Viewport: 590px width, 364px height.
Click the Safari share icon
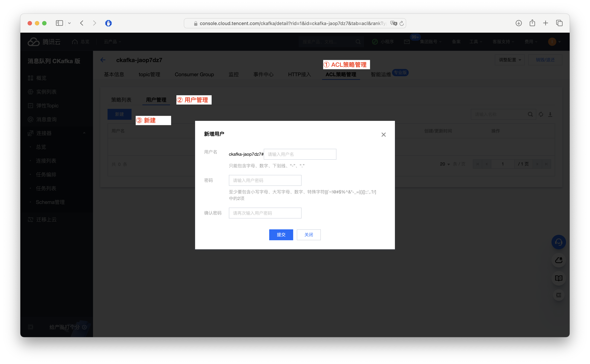pos(532,23)
